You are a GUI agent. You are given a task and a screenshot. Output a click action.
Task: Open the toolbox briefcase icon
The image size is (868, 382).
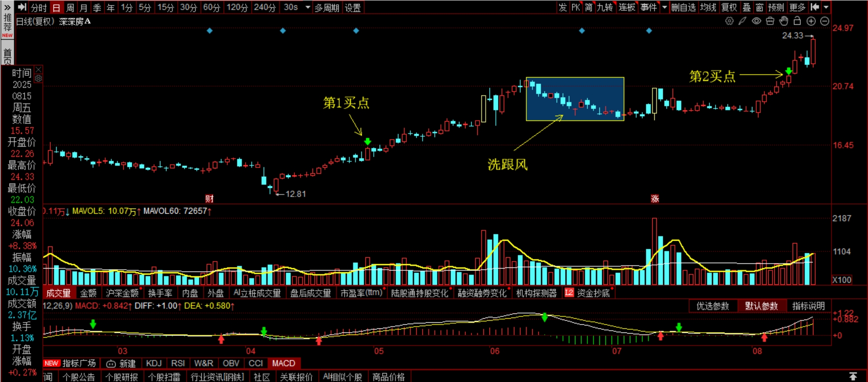(770, 21)
